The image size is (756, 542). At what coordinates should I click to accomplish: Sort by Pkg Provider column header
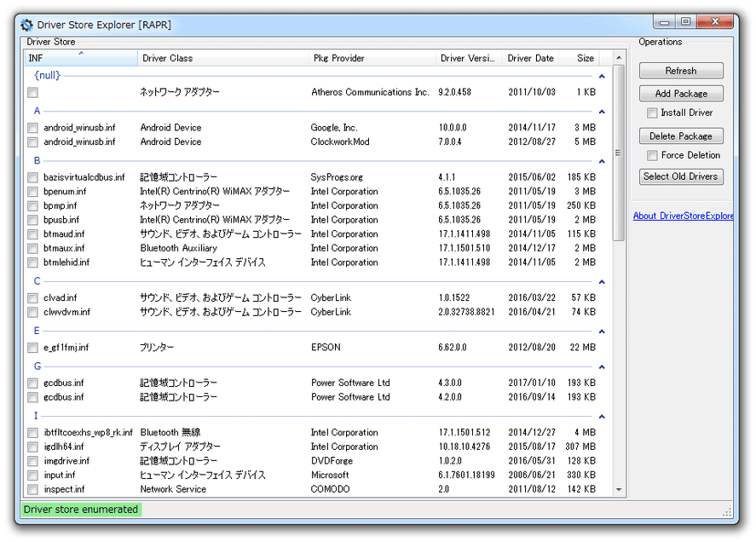point(372,58)
